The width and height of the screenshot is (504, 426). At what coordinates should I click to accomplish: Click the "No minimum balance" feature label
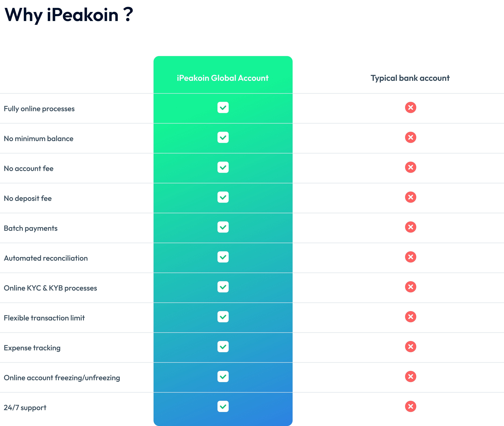click(x=39, y=139)
